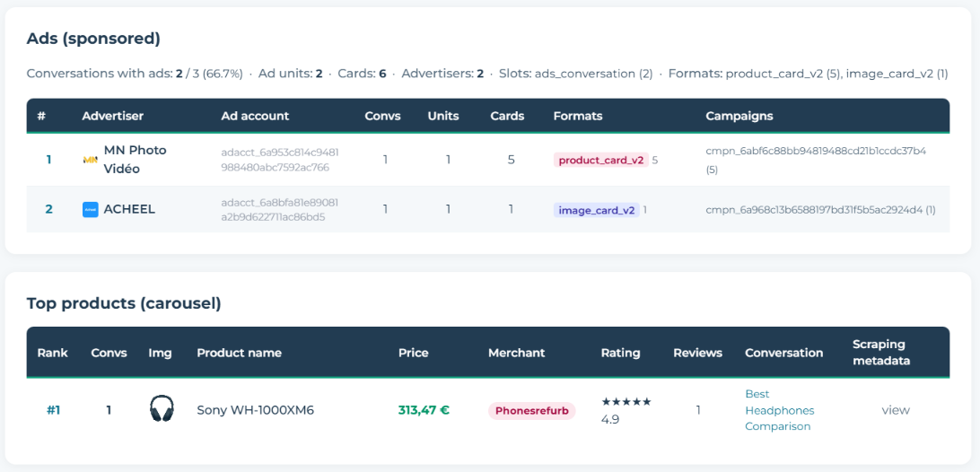The height and width of the screenshot is (472, 980).
Task: Click the Campaigns column header
Action: pos(739,116)
